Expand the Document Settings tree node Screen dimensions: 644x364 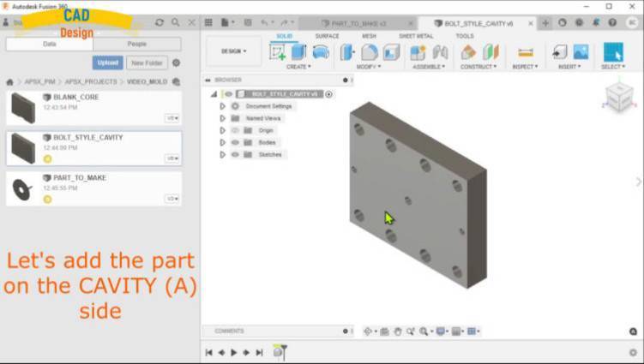click(222, 106)
